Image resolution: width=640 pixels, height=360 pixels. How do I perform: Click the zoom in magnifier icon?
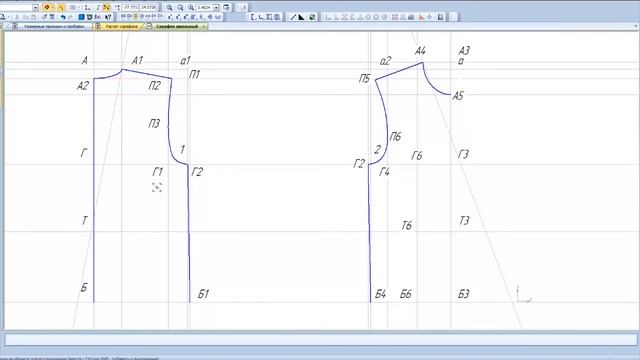click(169, 7)
